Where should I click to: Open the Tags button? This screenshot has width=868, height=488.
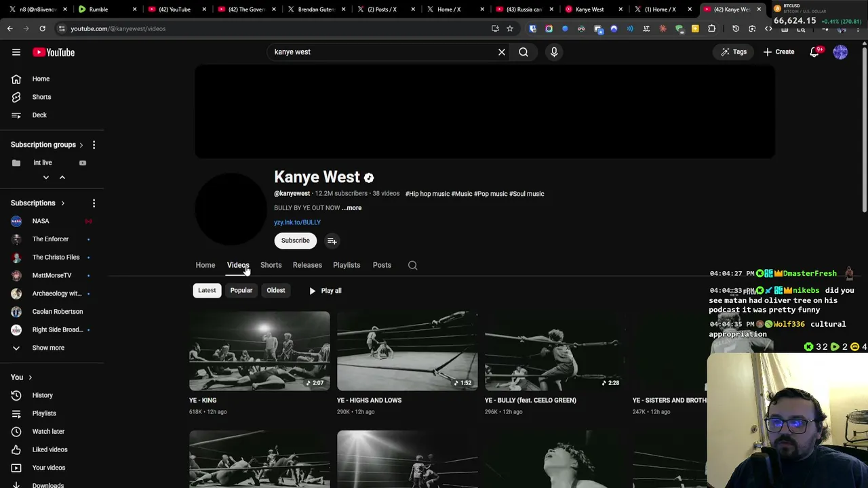pos(734,52)
